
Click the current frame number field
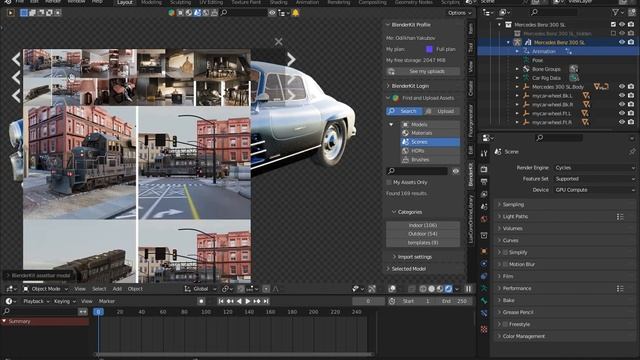click(368, 301)
